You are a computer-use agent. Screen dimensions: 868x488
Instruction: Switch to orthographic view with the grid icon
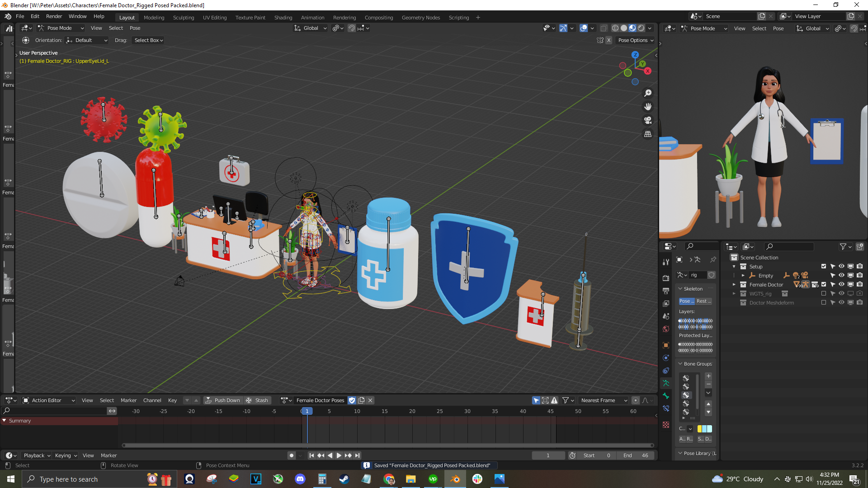tap(648, 134)
